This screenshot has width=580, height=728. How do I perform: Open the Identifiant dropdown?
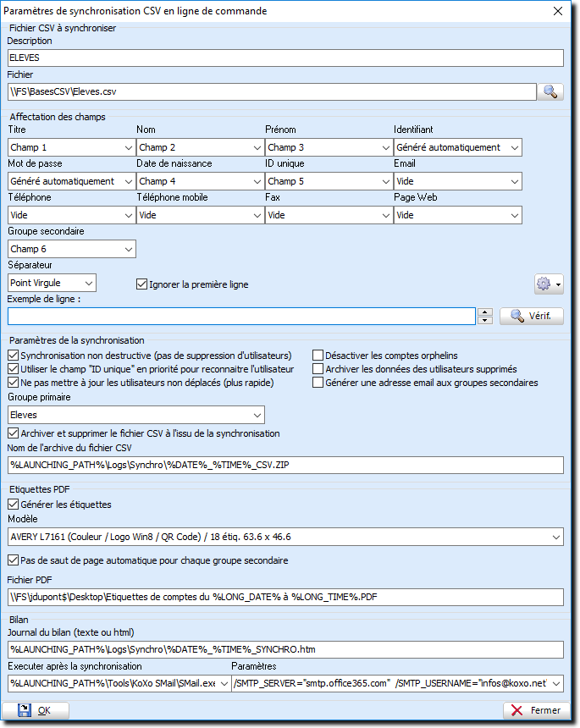(458, 147)
